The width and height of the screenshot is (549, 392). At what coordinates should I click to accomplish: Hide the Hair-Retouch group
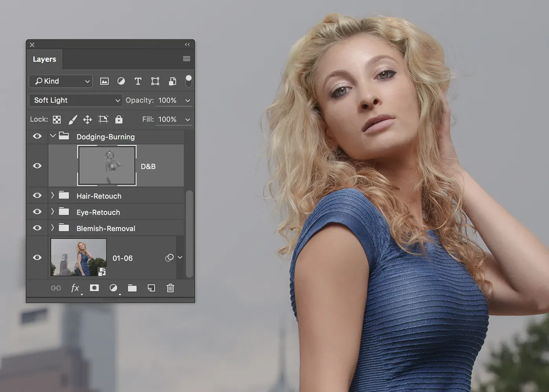coord(37,196)
